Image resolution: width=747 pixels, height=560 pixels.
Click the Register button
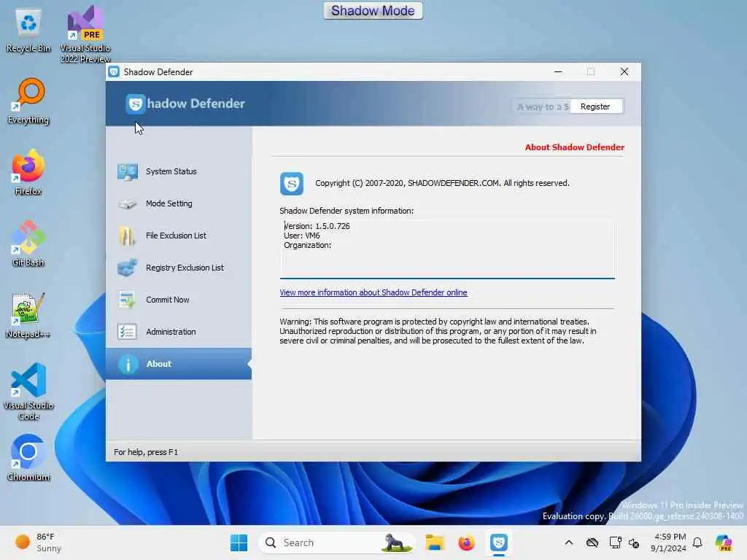(x=597, y=106)
